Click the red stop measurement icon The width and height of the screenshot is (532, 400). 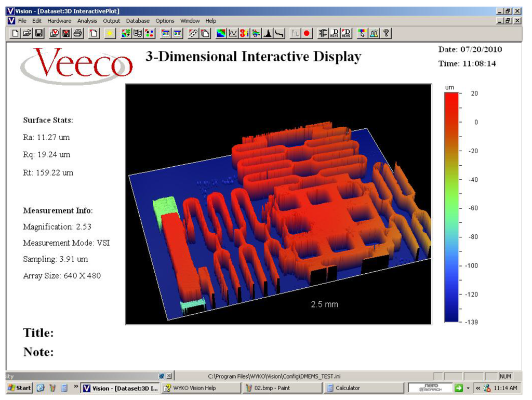(307, 33)
